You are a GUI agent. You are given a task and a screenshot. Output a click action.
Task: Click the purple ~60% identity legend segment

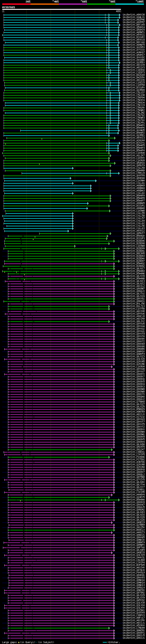click(x=73, y=4)
